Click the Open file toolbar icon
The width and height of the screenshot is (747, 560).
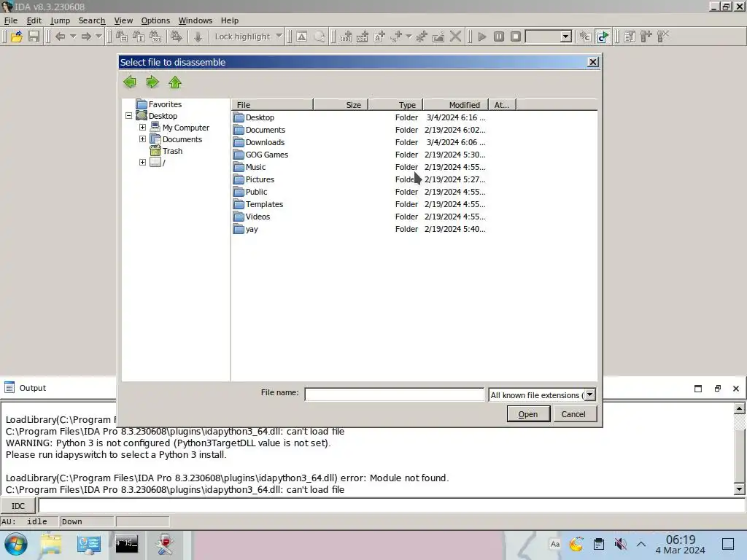click(17, 36)
